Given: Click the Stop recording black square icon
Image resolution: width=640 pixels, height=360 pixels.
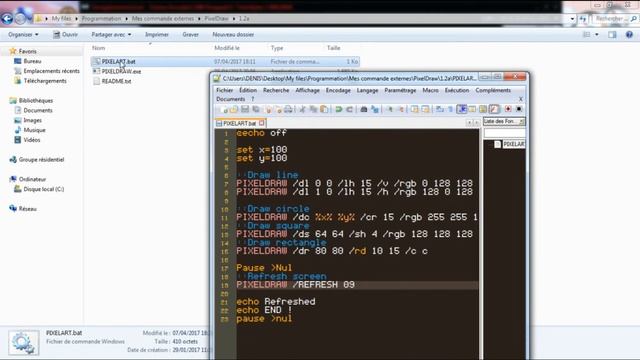Looking at the screenshot, I should coord(520,109).
